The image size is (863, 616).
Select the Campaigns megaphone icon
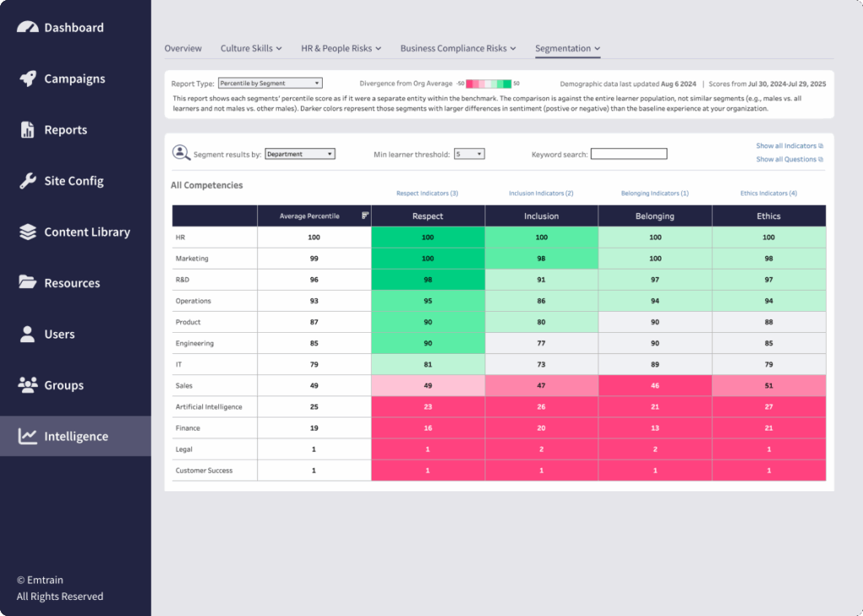(x=28, y=78)
